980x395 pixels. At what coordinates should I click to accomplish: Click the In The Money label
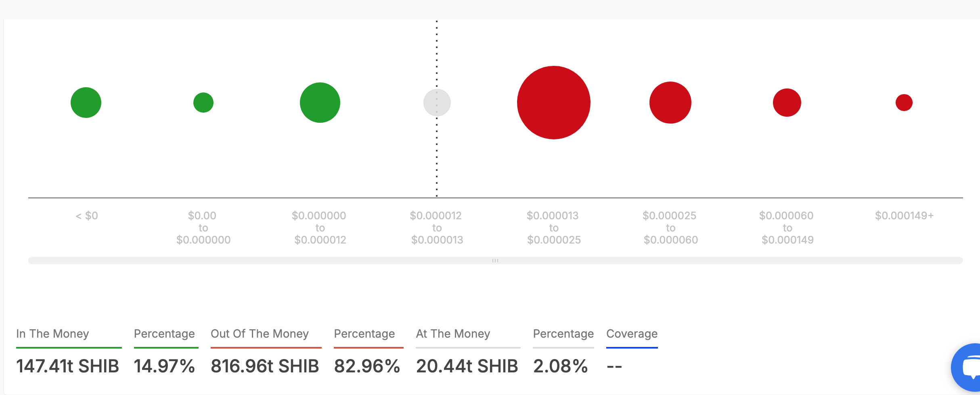point(52,334)
